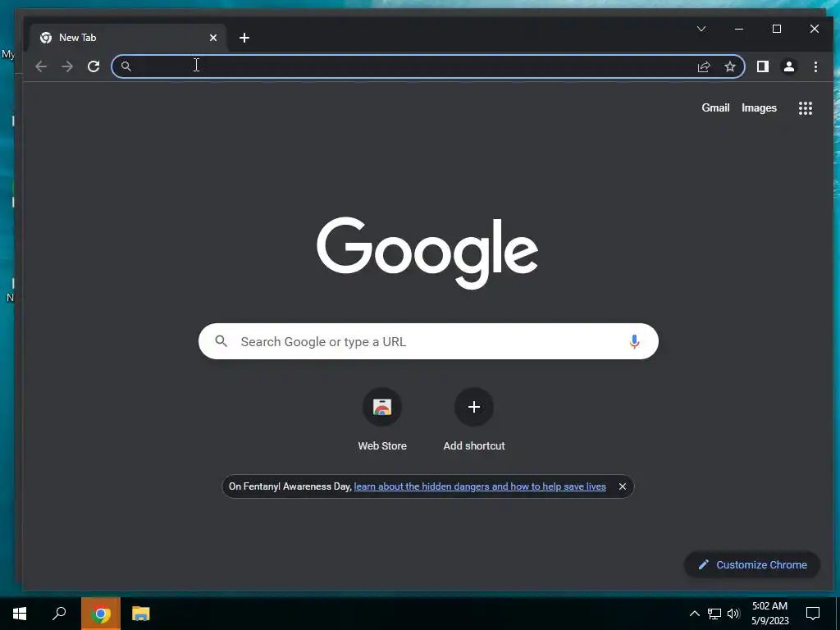The height and width of the screenshot is (630, 840).
Task: Focus the Search Google or type a URL box
Action: click(428, 341)
